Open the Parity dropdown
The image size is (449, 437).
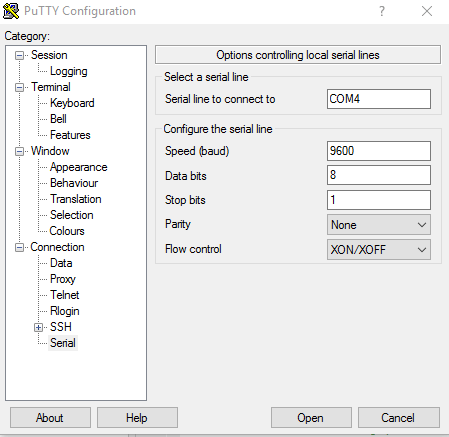pyautogui.click(x=379, y=225)
